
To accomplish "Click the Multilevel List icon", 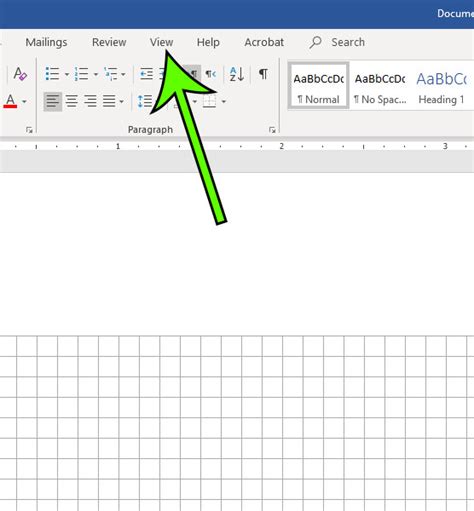I will pos(110,74).
